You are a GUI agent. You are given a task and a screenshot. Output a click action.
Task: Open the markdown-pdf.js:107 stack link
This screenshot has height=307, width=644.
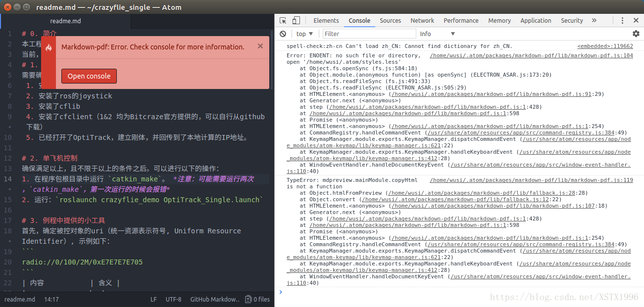tap(494, 206)
